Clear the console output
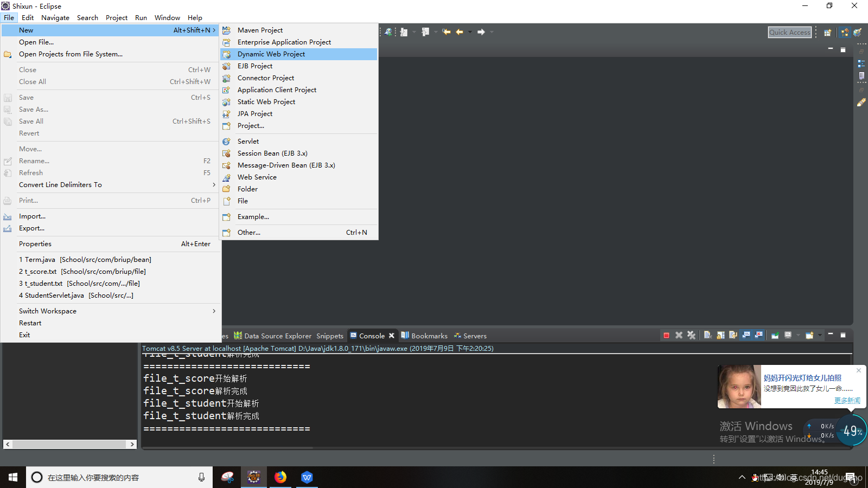The height and width of the screenshot is (488, 868). 708,336
